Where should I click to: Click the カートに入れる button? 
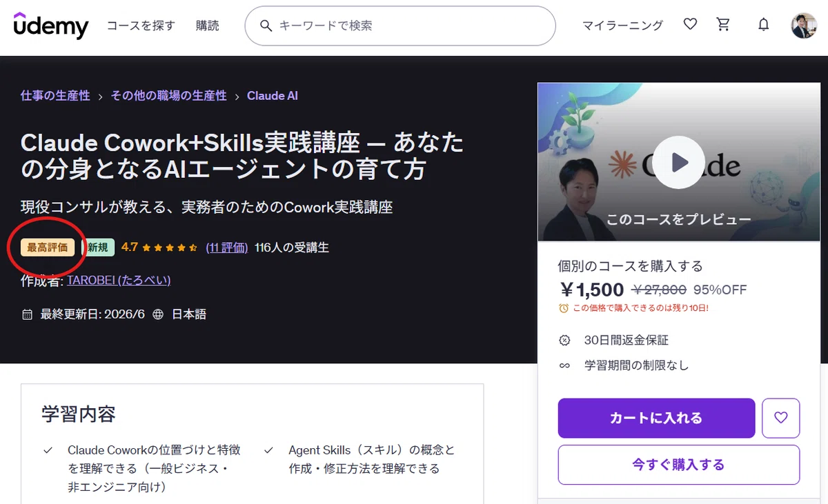pos(656,418)
